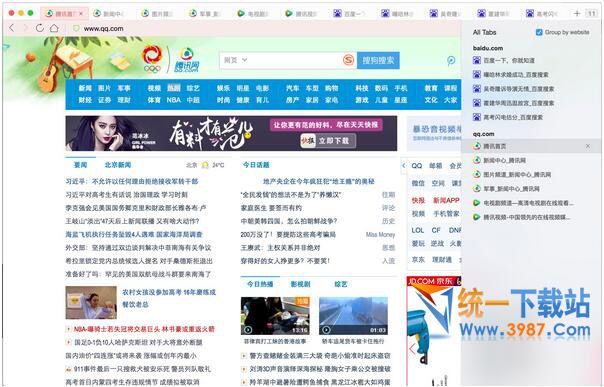
Task: Click the QQ.com 腾讯网 logo
Action: tap(186, 60)
